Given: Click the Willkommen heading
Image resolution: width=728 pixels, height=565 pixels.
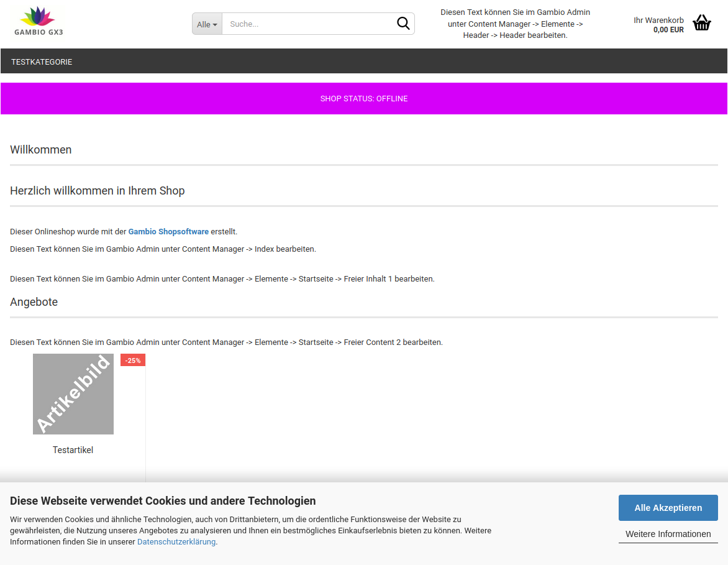Looking at the screenshot, I should [x=41, y=150].
